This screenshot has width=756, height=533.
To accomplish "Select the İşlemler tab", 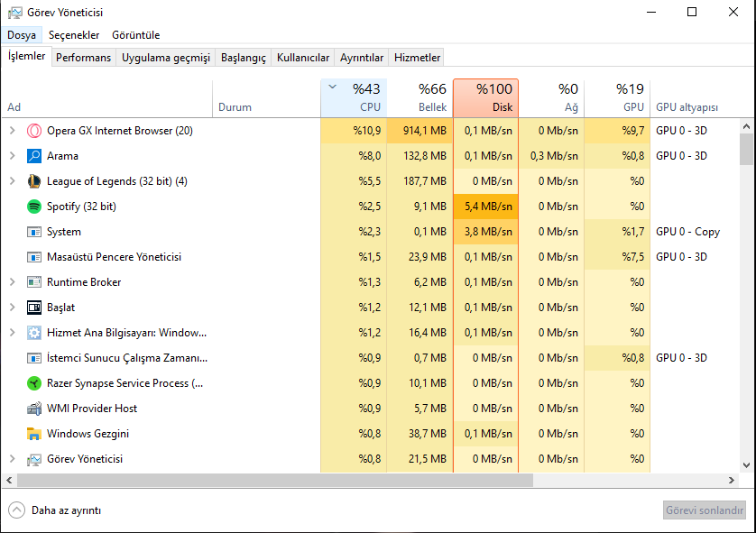I will tap(26, 56).
